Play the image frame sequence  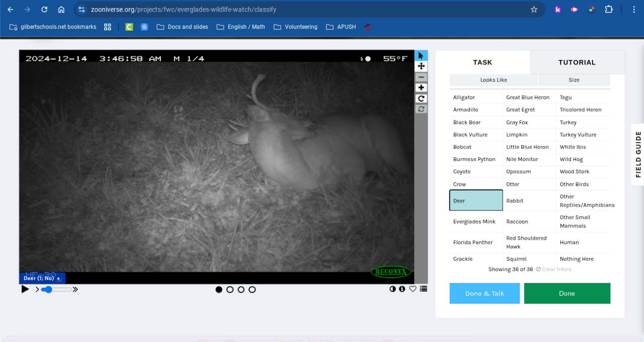coord(25,289)
